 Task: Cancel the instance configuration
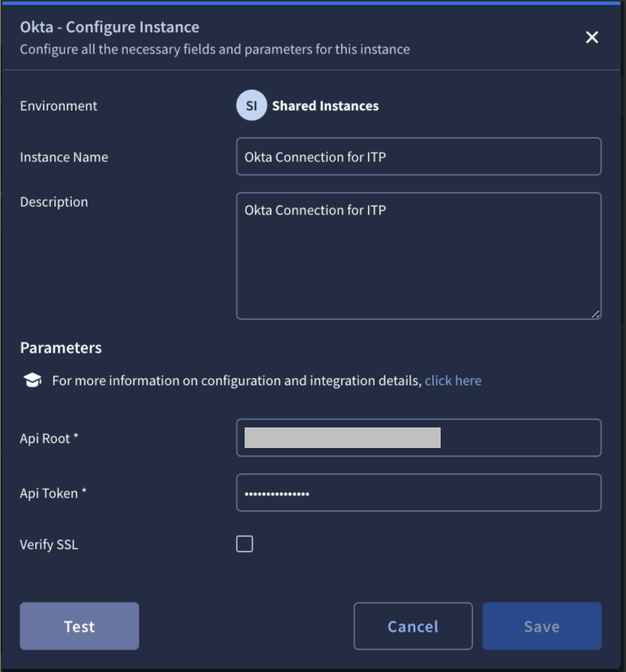click(413, 626)
